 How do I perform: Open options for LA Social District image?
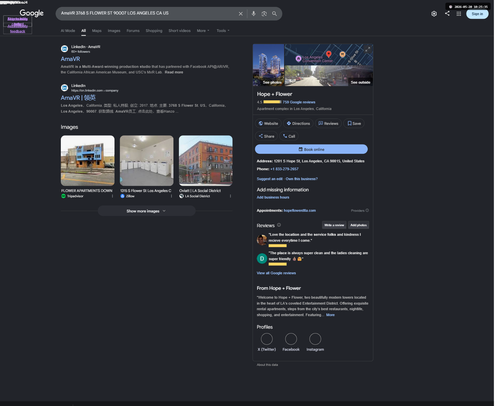coord(230,196)
